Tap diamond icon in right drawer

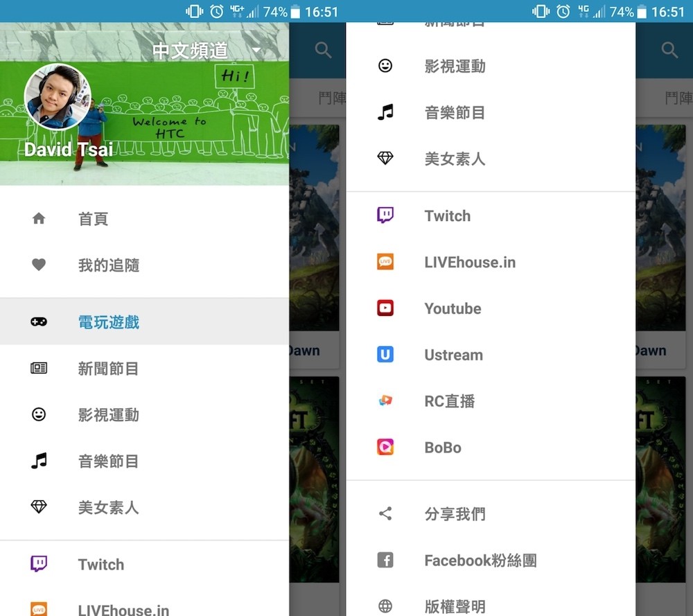(385, 158)
